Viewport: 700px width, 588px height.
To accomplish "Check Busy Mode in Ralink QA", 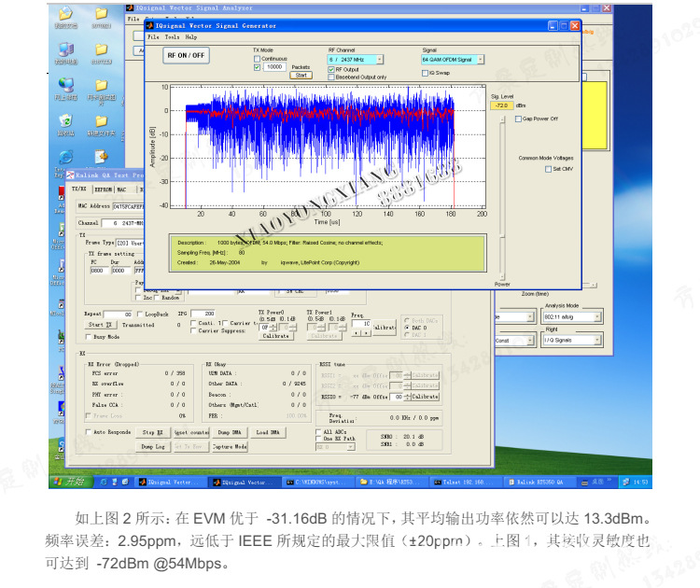I will tap(89, 337).
